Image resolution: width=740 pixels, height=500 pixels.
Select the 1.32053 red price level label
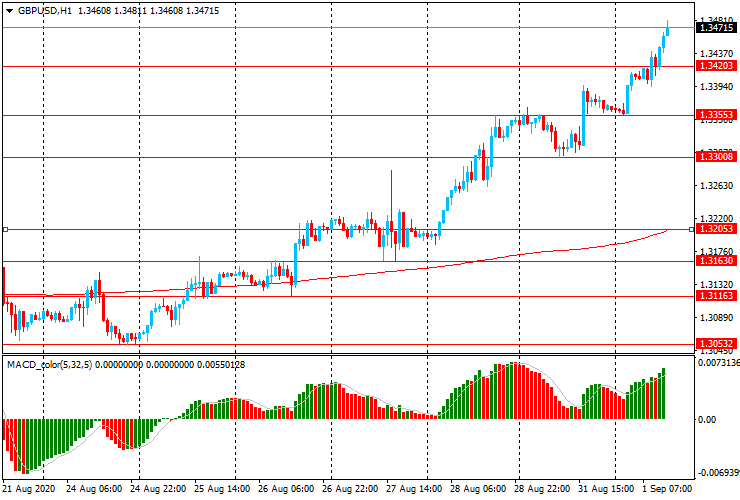(716, 229)
